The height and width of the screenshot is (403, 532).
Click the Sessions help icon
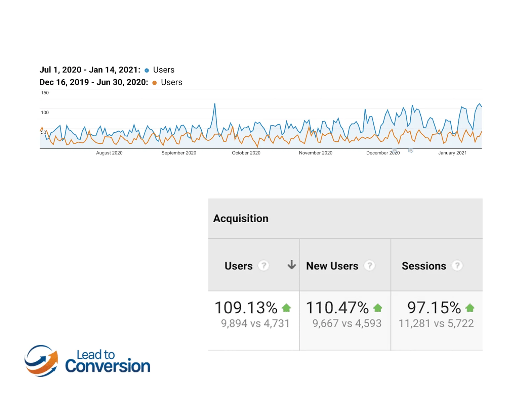pyautogui.click(x=457, y=266)
